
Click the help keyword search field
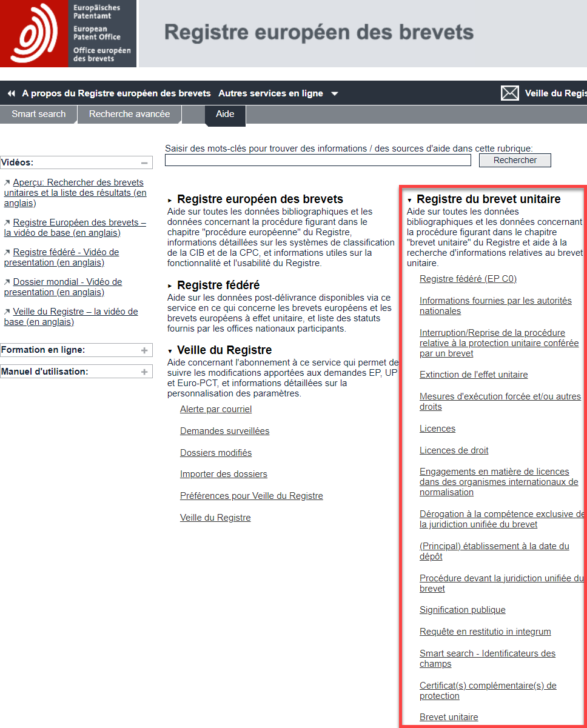click(x=318, y=161)
